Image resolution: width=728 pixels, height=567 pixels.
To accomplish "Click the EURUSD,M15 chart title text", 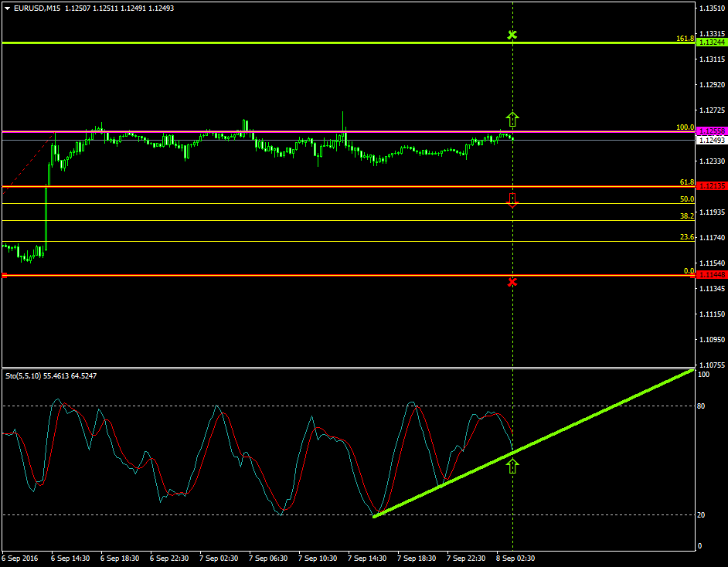I will point(38,8).
